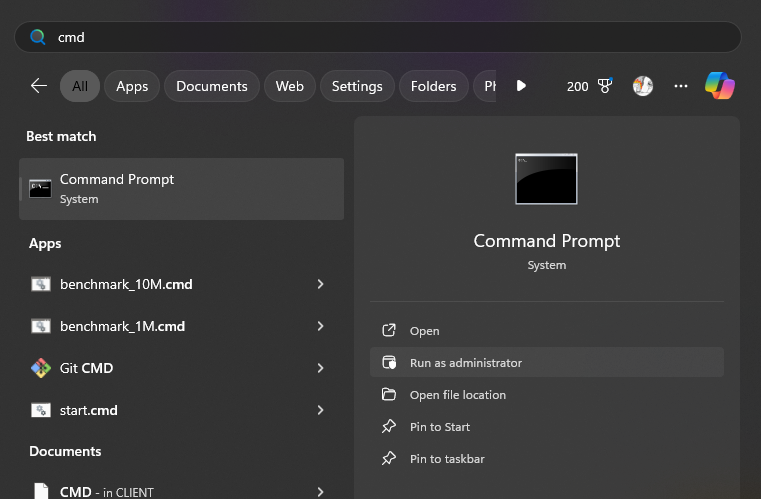Screen dimensions: 761x499
Task: Open the rewards trophy points icon
Action: 604,86
